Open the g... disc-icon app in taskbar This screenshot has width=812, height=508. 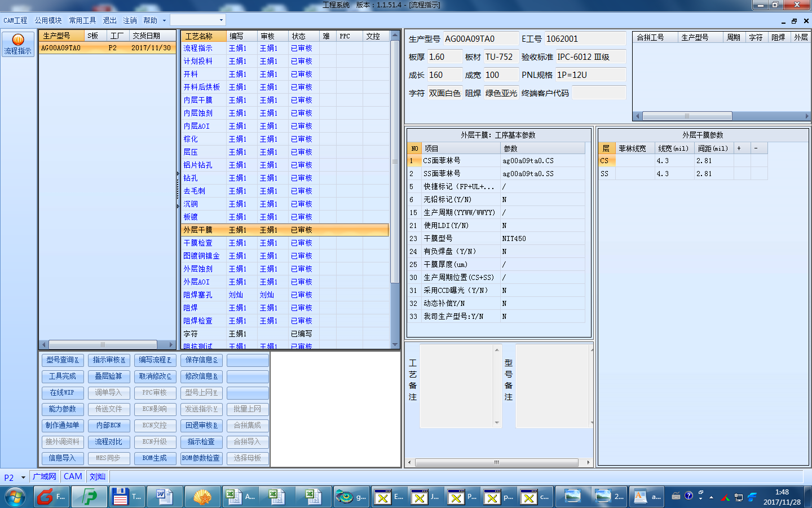point(351,497)
